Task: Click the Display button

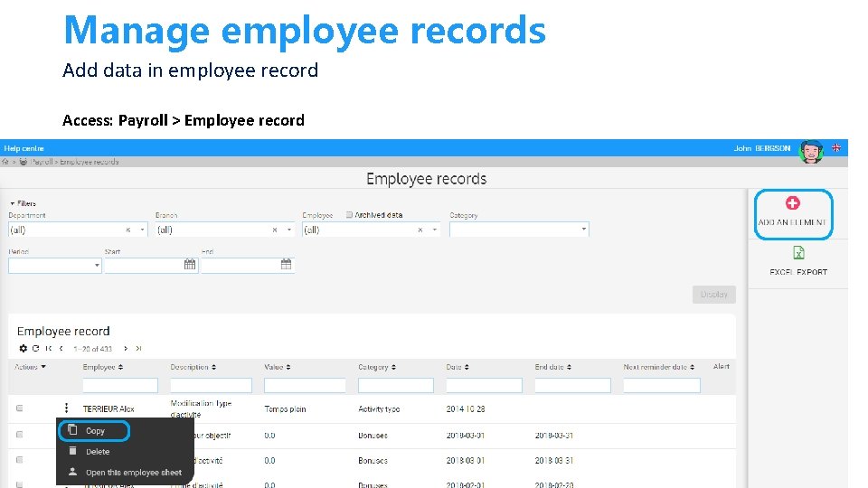Action: point(713,295)
